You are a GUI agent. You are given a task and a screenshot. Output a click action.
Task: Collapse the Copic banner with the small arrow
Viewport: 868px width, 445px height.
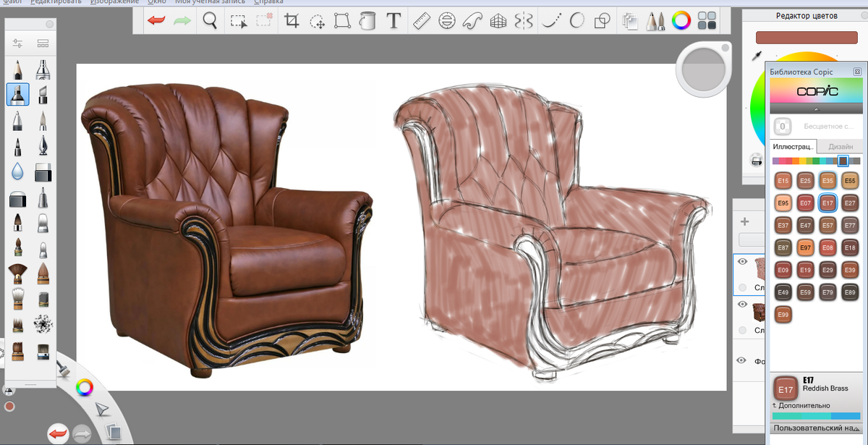pyautogui.click(x=816, y=109)
